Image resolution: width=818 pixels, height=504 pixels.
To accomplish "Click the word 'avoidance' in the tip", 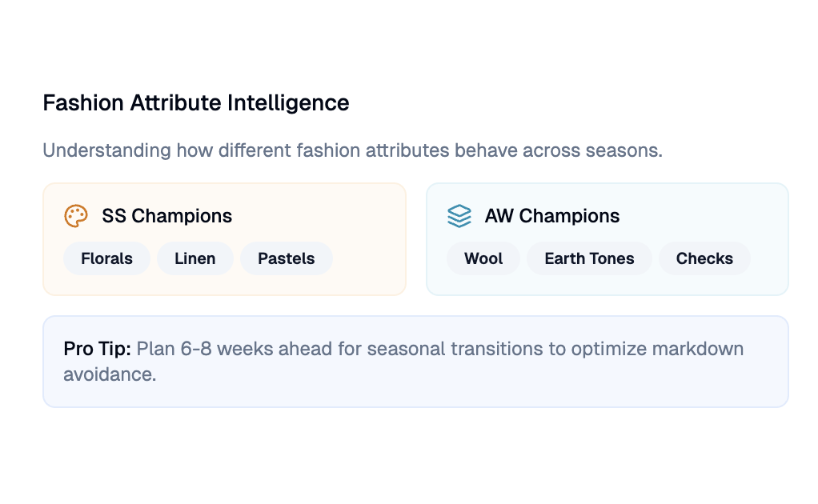I will pos(110,374).
